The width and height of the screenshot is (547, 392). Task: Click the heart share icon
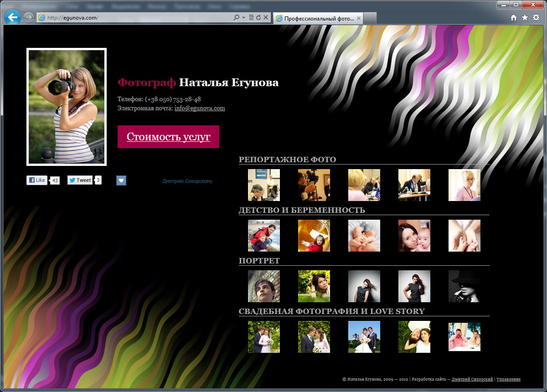pos(121,181)
